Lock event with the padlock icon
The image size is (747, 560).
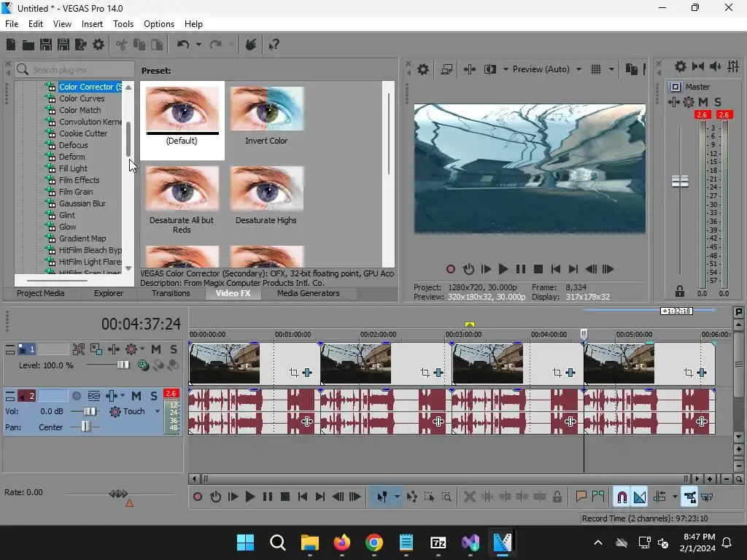(557, 497)
